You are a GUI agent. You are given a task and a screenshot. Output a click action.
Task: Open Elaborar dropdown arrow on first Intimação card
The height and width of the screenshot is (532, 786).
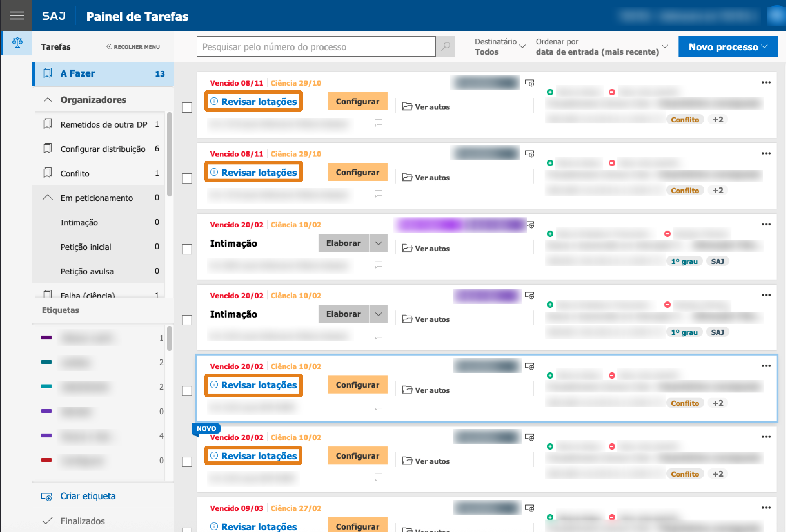(x=379, y=243)
